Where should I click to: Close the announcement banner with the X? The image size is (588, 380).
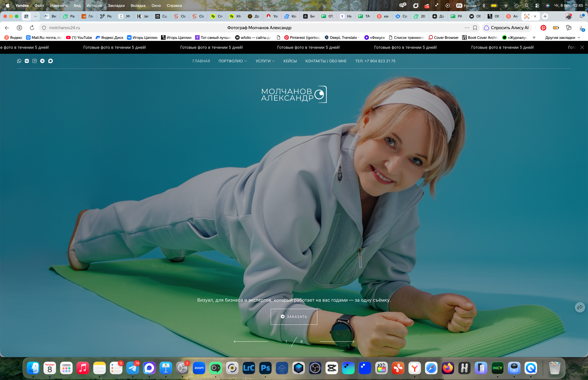tap(582, 47)
